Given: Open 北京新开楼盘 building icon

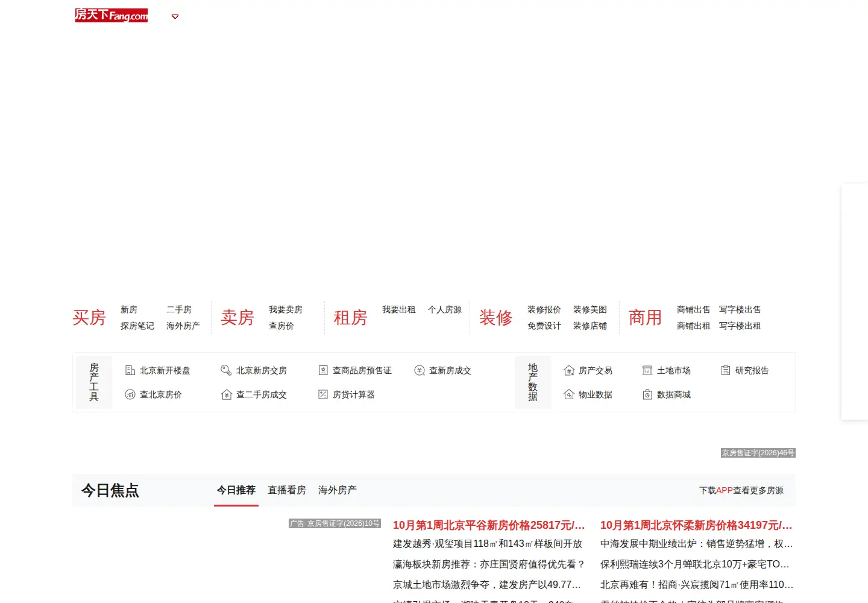Looking at the screenshot, I should (x=130, y=370).
